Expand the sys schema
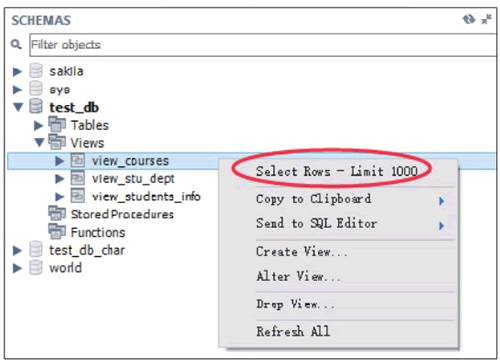This screenshot has width=500, height=364. point(17,89)
